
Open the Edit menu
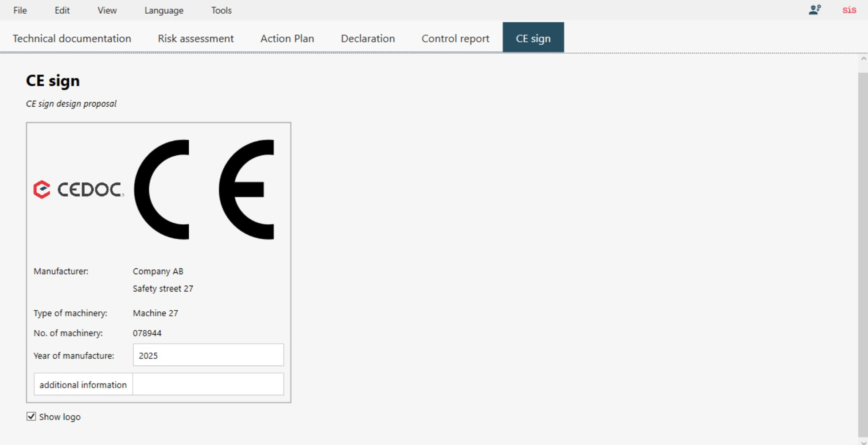(62, 10)
